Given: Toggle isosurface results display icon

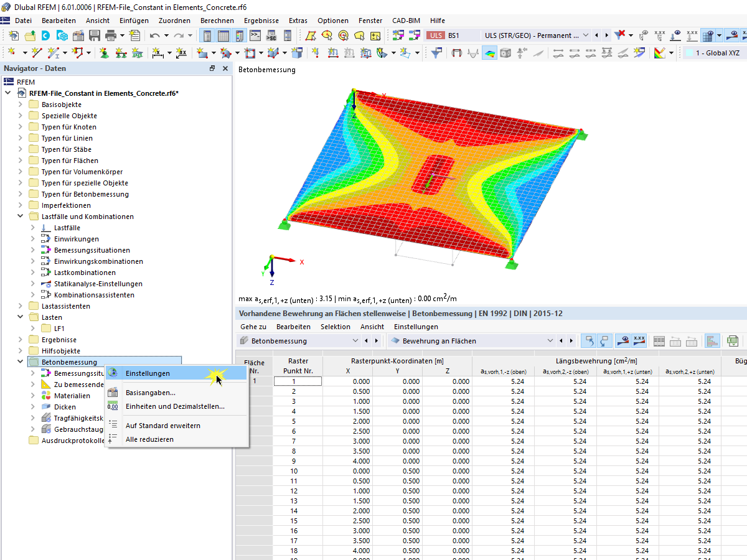Looking at the screenshot, I should [490, 53].
